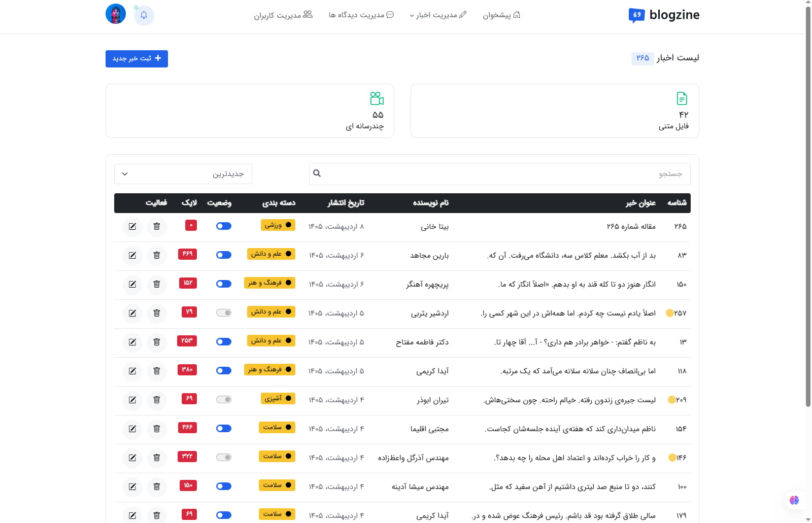Click the search magnifier icon
Image resolution: width=812 pixels, height=523 pixels.
(317, 173)
